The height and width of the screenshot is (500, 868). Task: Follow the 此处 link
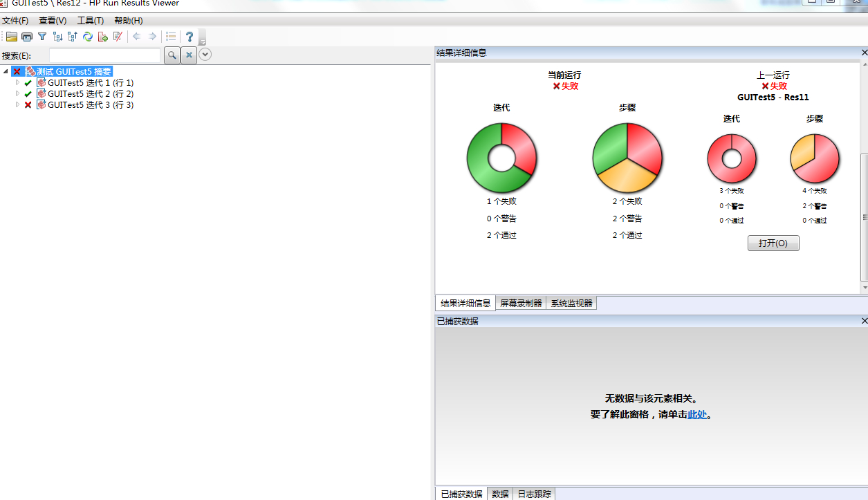697,414
